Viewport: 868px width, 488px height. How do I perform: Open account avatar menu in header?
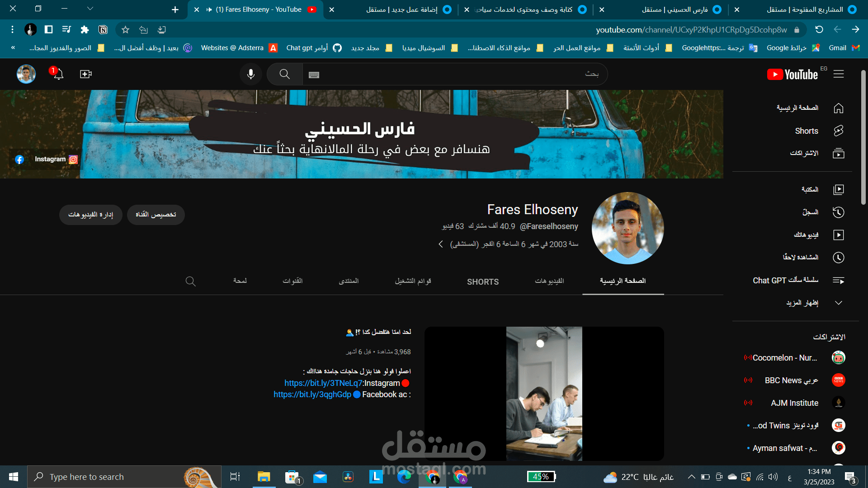click(x=26, y=74)
